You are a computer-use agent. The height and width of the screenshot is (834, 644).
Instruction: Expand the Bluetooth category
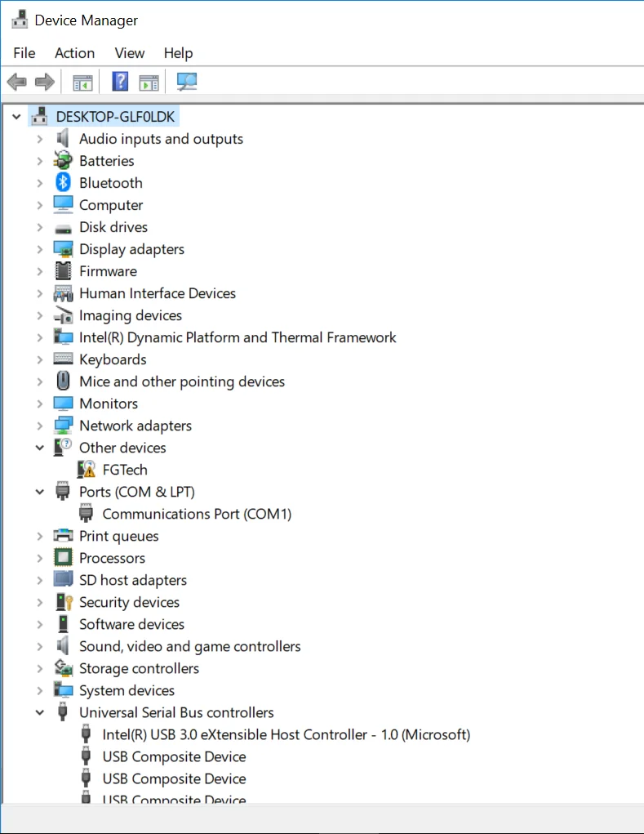(40, 183)
